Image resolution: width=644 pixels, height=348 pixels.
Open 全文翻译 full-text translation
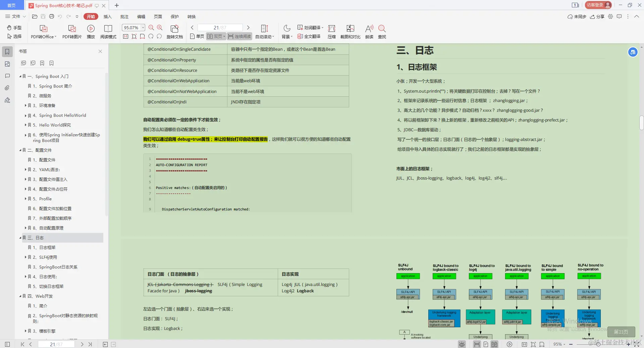click(x=309, y=36)
